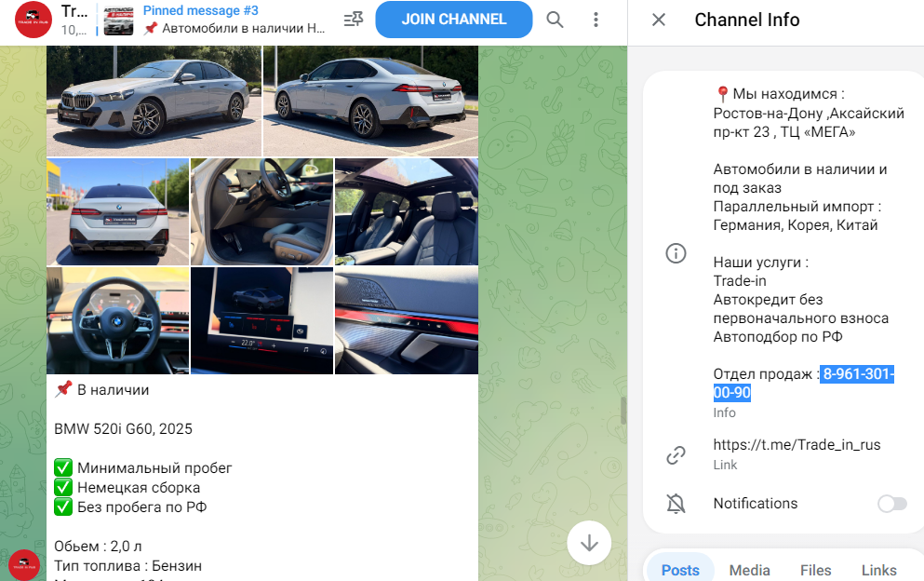This screenshot has width=924, height=581.
Task: Click the sender avatar beside the post
Action: pos(24,564)
